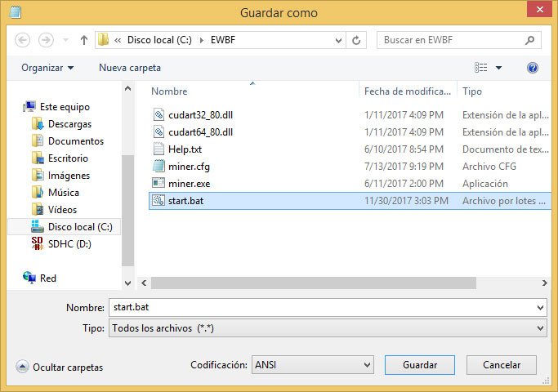The height and width of the screenshot is (392, 558).
Task: Click the Archivo CFG type cell
Action: pos(489,166)
